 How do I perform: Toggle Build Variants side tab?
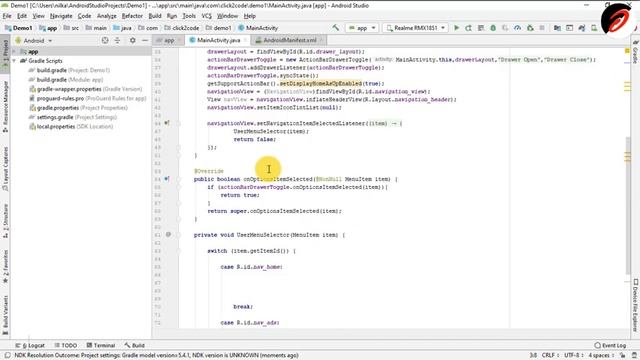tap(5, 316)
